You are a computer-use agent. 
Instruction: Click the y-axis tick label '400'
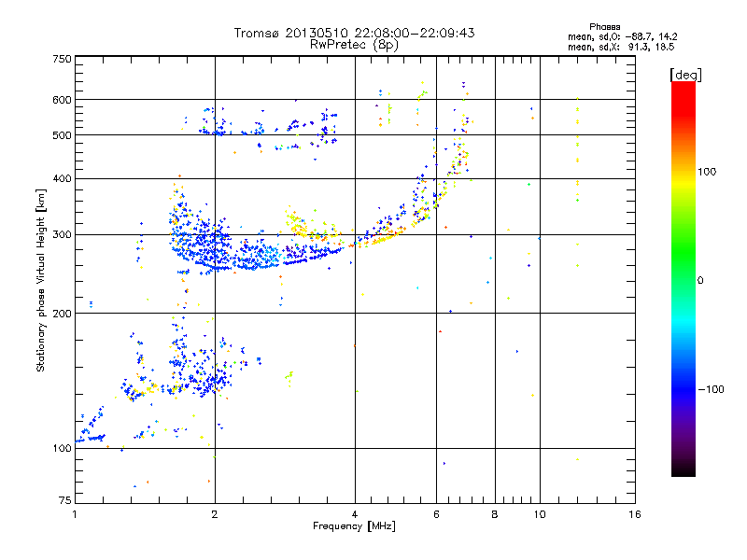click(62, 179)
